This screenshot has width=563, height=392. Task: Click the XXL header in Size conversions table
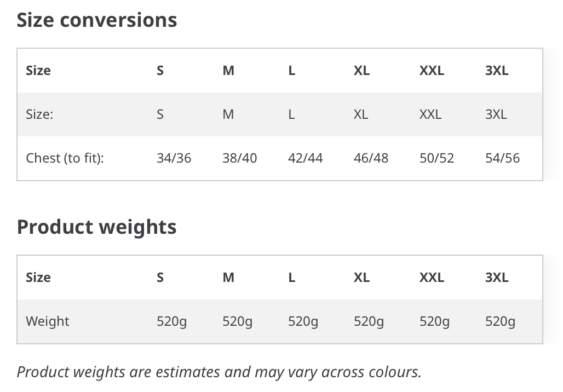coord(432,71)
